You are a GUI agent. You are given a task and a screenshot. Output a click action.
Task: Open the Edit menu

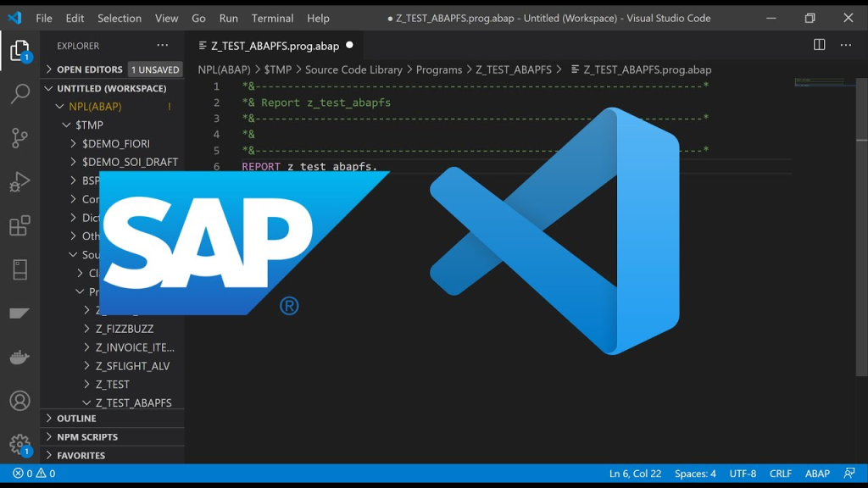75,19
